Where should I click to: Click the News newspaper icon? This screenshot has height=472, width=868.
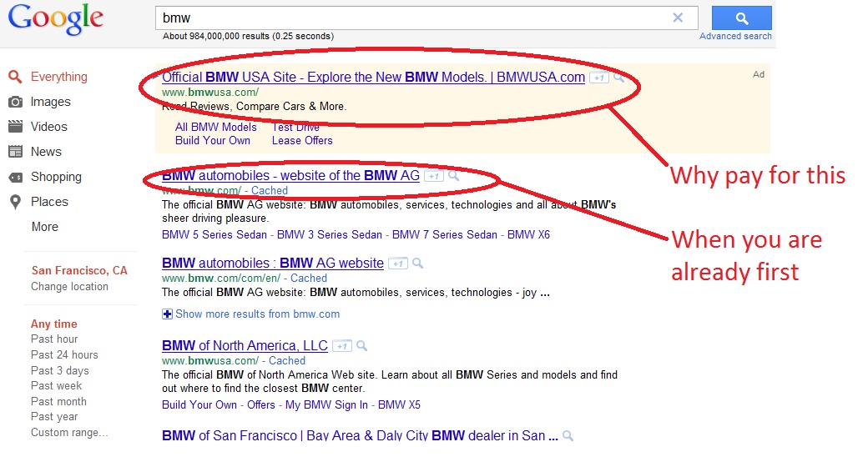16,152
